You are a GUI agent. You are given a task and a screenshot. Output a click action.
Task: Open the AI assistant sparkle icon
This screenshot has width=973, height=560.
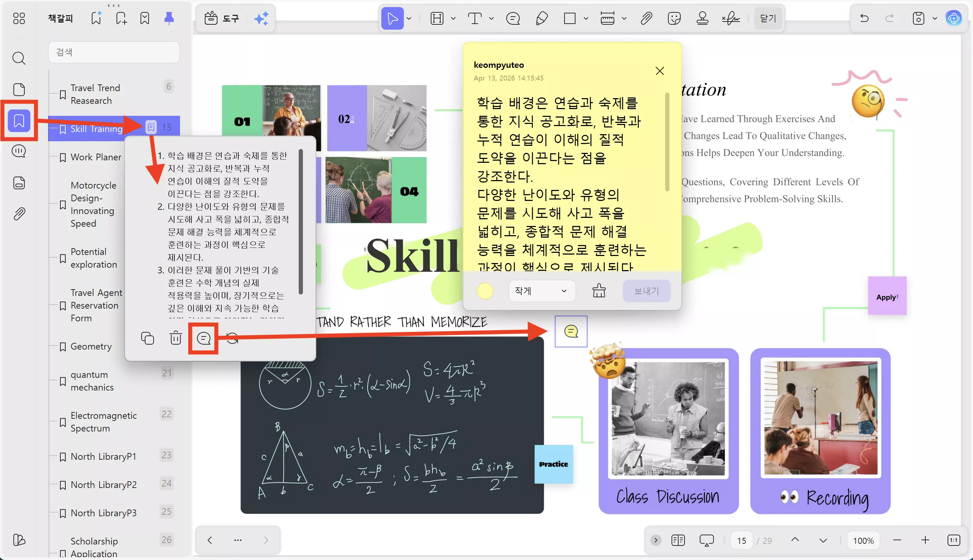(262, 18)
